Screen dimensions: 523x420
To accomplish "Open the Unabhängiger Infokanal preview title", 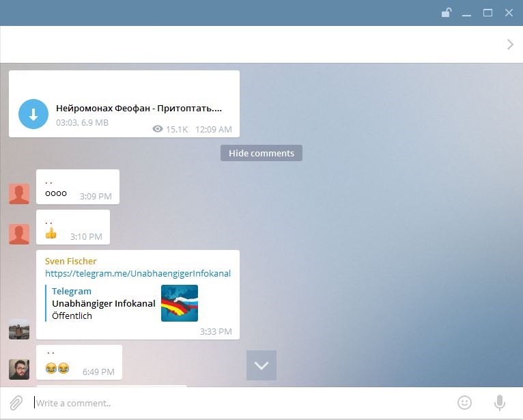I will 104,304.
